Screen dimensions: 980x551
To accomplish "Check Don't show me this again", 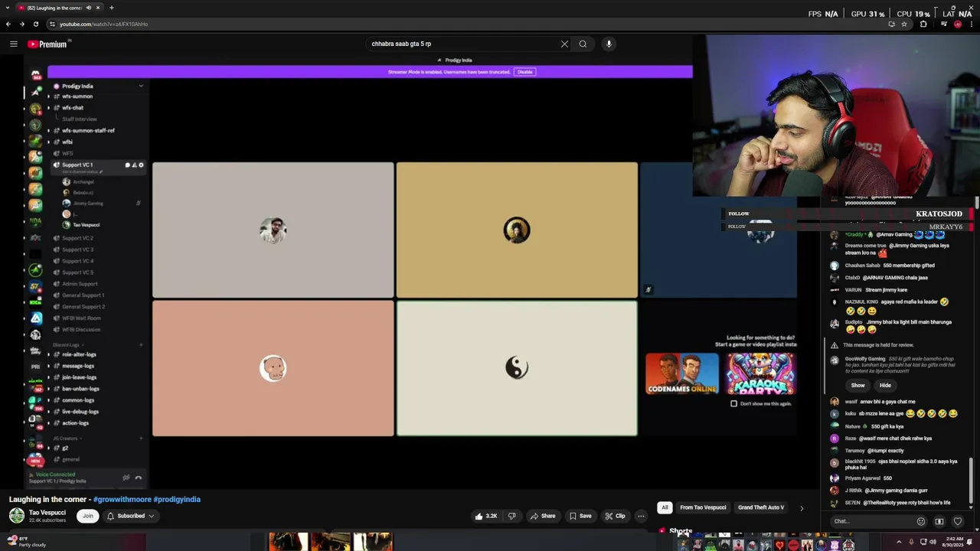I will (x=733, y=403).
